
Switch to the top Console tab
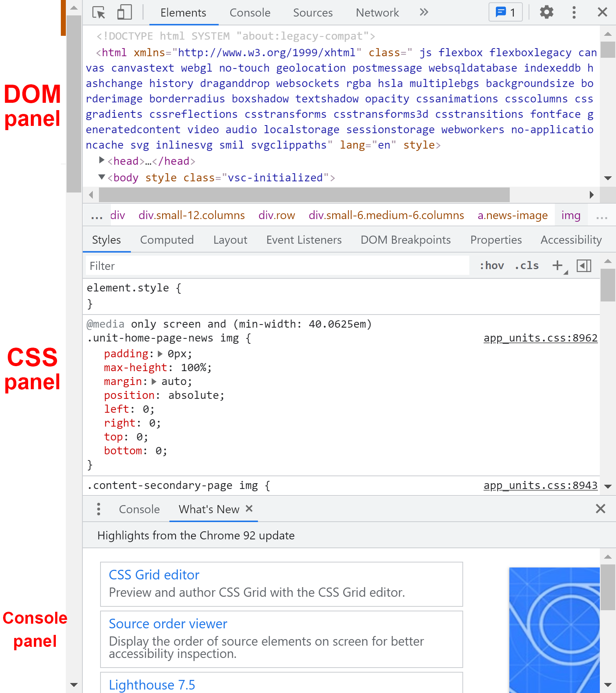(250, 13)
